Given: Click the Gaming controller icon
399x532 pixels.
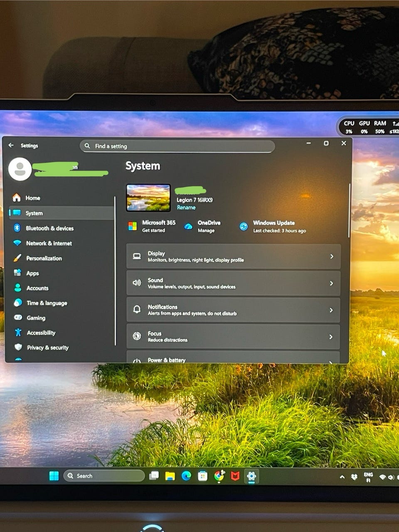Looking at the screenshot, I should [18, 317].
